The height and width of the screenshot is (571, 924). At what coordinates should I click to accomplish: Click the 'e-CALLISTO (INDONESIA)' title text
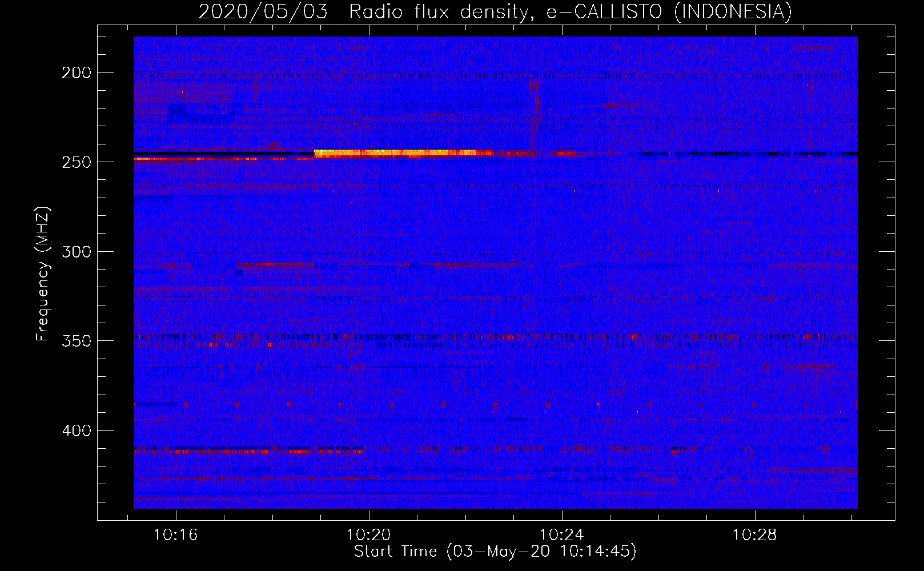point(669,12)
